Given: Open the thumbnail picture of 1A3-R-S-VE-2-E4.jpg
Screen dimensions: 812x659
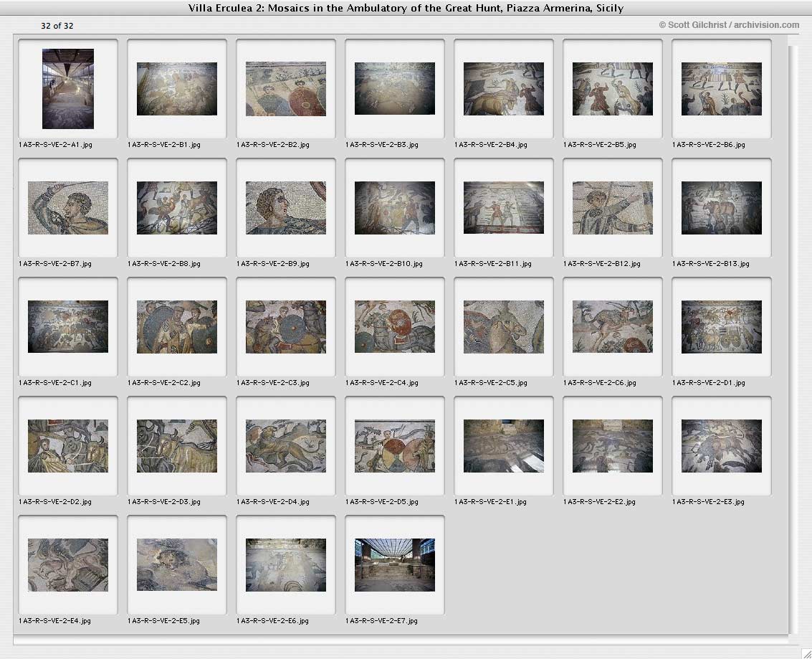Looking at the screenshot, I should coord(68,565).
